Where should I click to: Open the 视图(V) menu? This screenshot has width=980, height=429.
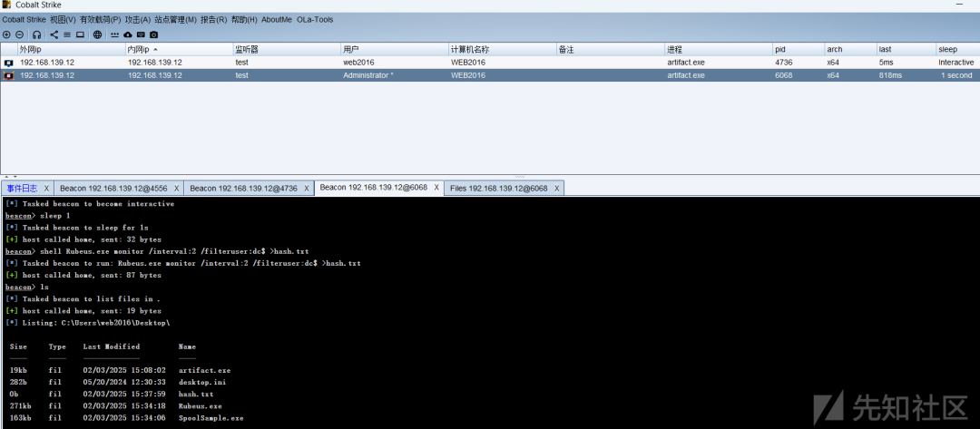[x=64, y=19]
